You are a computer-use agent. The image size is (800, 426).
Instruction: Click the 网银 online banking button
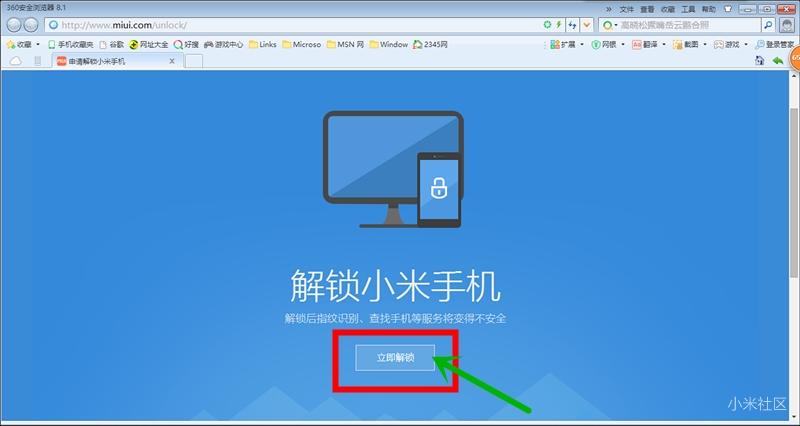pos(604,45)
